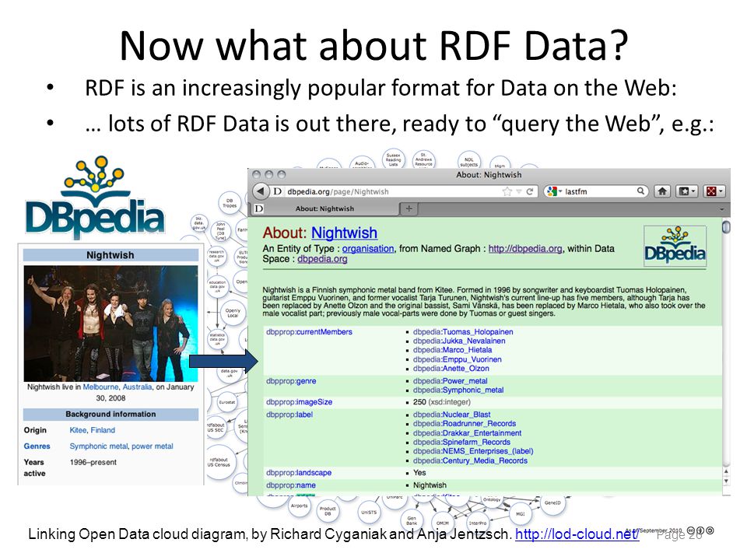This screenshot has height=560, width=747.
Task: Open the Kitee origin link in the infobox
Action: tap(78, 430)
